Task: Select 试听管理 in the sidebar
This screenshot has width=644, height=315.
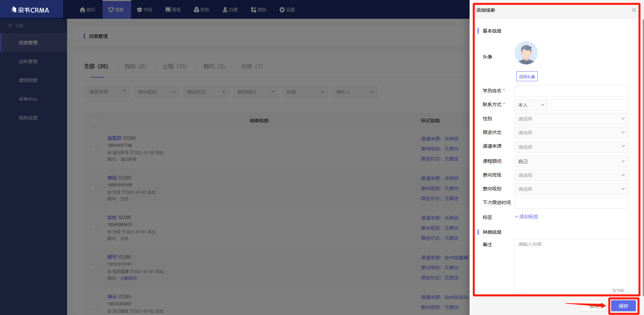Action: tap(34, 61)
